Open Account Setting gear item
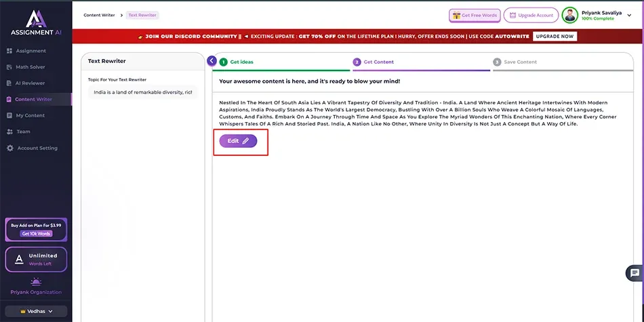 (37, 148)
